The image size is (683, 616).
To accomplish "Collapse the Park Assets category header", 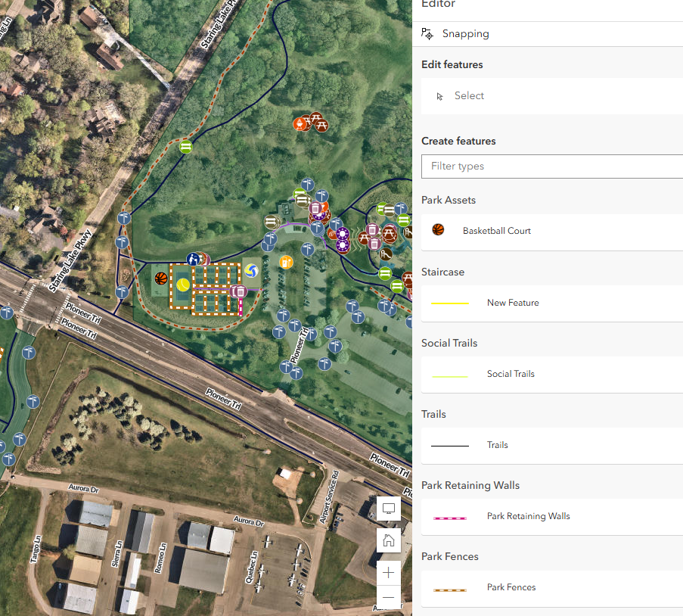I will [x=449, y=200].
